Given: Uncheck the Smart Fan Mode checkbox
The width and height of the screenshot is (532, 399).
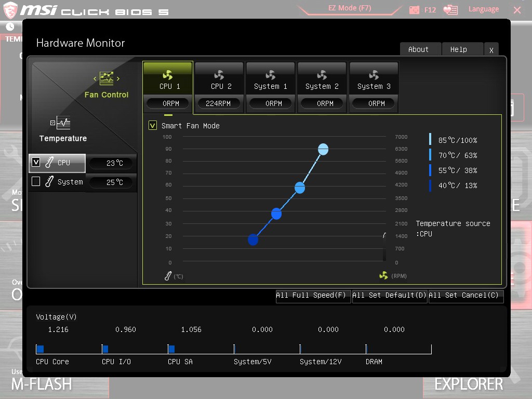Looking at the screenshot, I should 153,126.
